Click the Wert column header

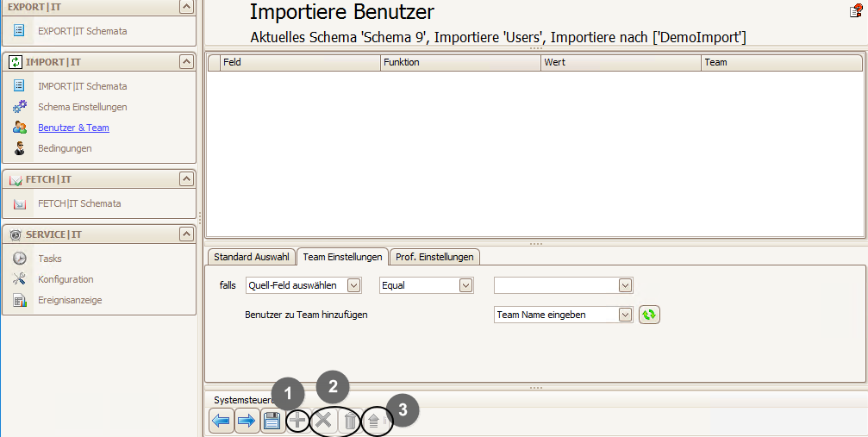click(621, 63)
